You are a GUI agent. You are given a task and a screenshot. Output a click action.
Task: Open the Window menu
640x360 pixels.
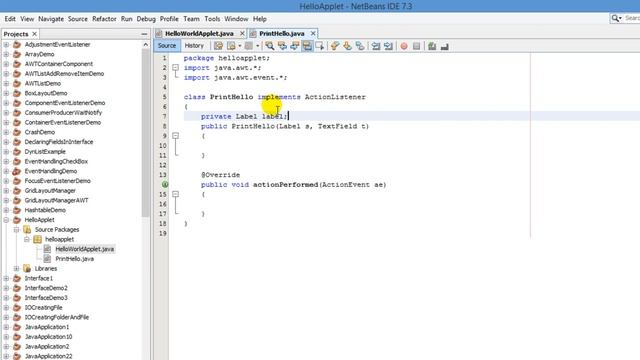236,19
